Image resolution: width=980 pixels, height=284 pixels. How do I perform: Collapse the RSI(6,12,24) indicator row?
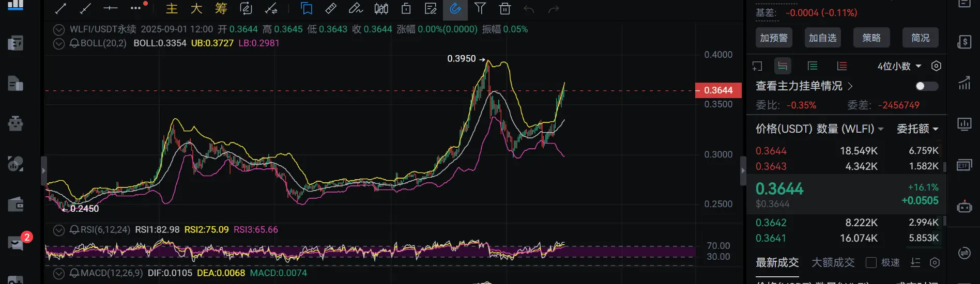tap(59, 230)
